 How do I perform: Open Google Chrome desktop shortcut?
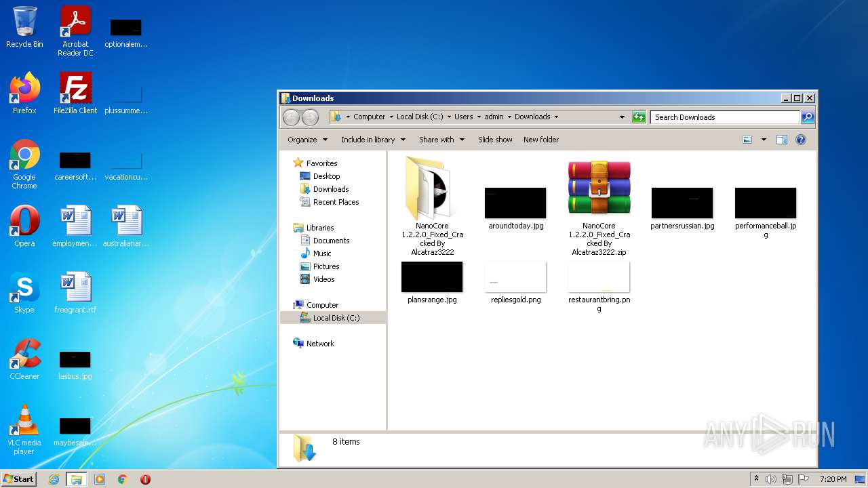coord(24,165)
